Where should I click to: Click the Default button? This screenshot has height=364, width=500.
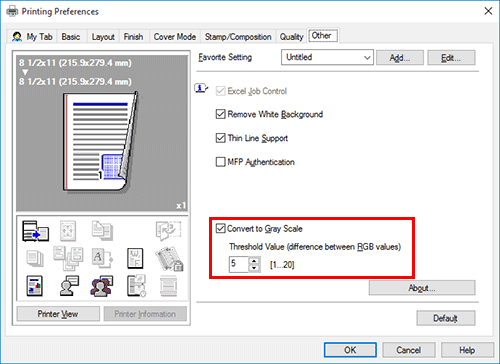coord(445,318)
